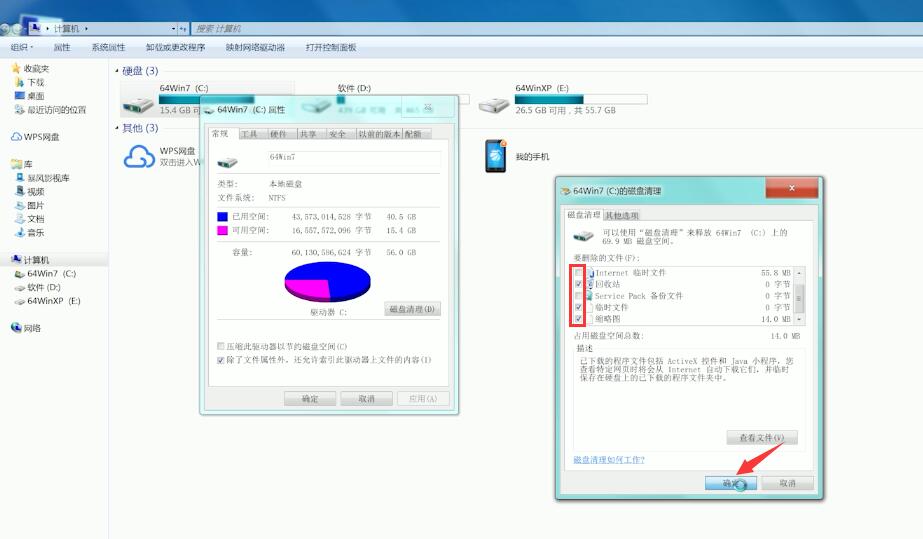Click the magenta 可用空间 color swatch

click(222, 230)
